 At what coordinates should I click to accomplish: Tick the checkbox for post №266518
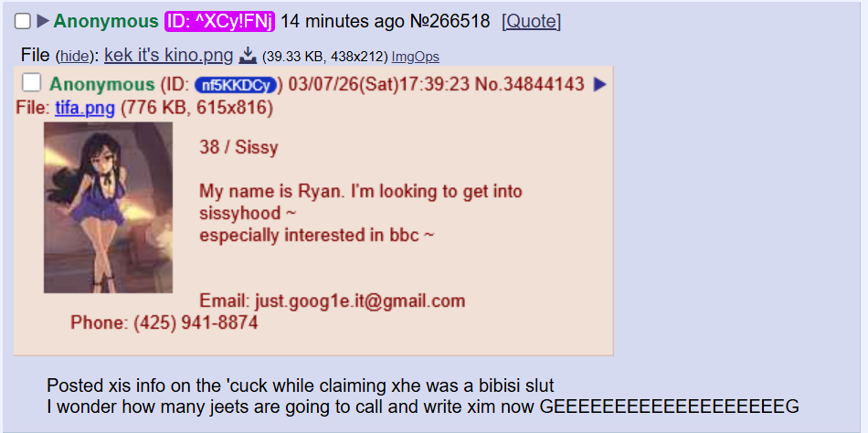(22, 22)
